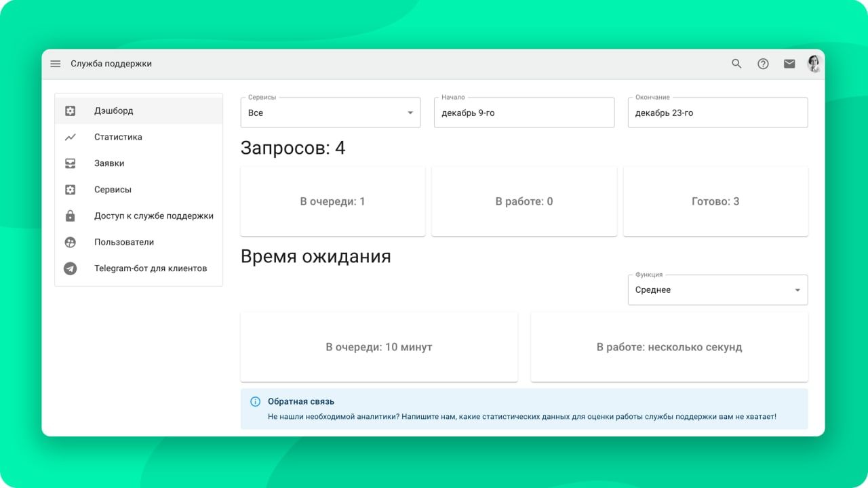Click the Время ожидания heading
The width and height of the screenshot is (868, 488).
316,257
